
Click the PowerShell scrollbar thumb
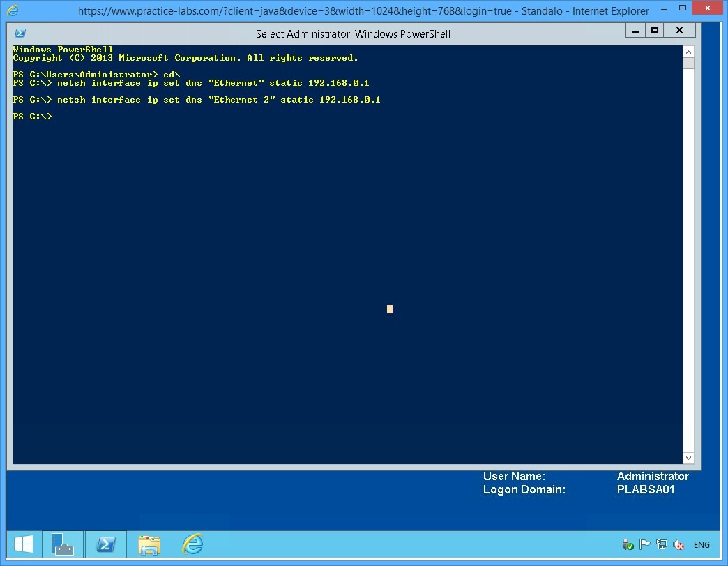pyautogui.click(x=689, y=63)
